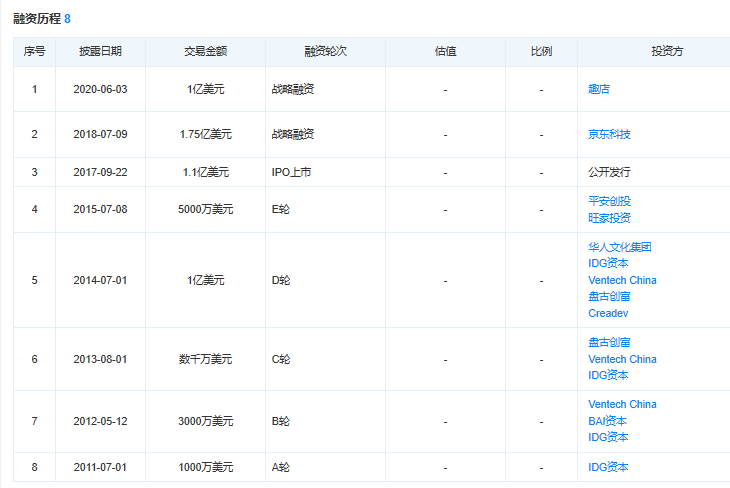Select the date 2012-05-12
730x488 pixels.
(x=100, y=421)
